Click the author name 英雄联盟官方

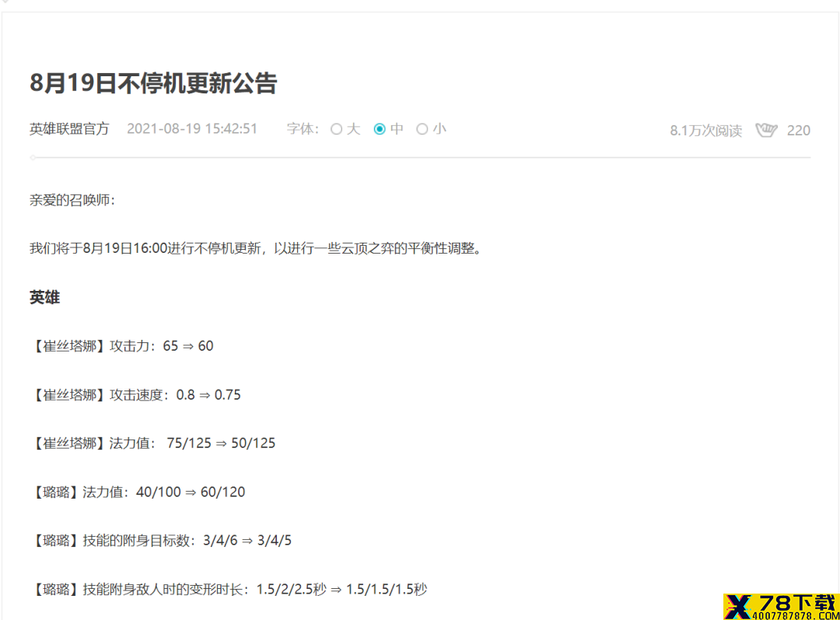[x=69, y=129]
